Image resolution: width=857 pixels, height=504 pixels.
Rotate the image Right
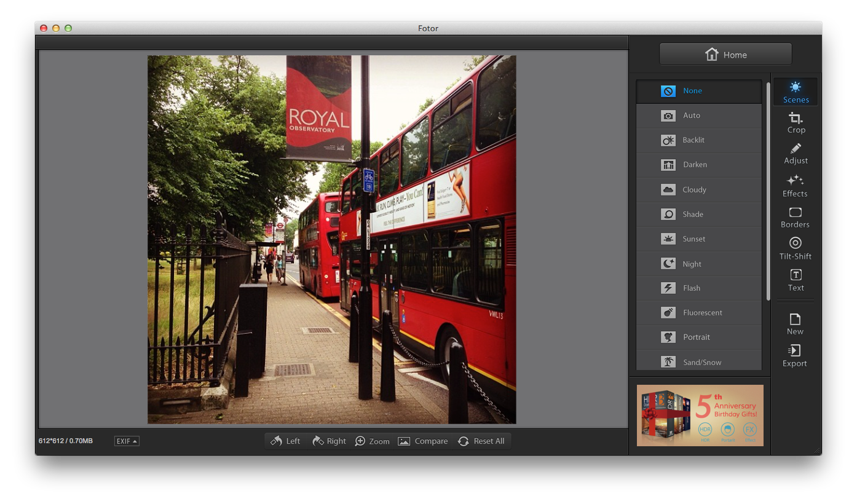tap(329, 441)
